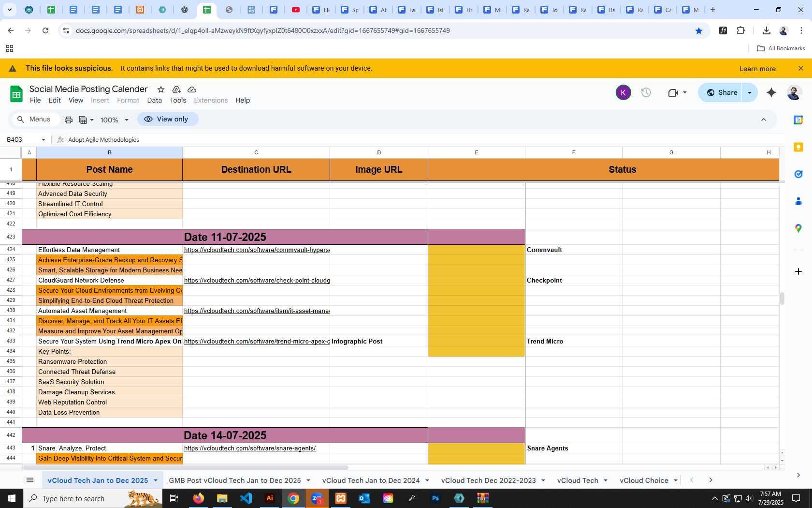The width and height of the screenshot is (812, 508).
Task: Select the yellow cell in column E row 424
Action: (476, 250)
